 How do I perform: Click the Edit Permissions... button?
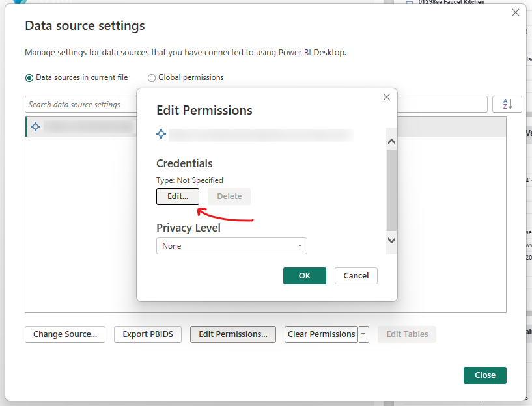click(x=232, y=334)
